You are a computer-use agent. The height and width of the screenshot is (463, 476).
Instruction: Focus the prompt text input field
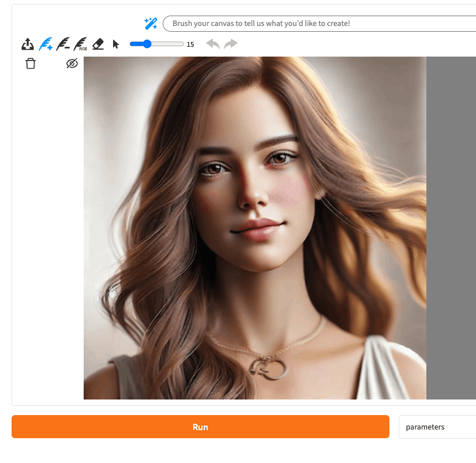click(320, 24)
